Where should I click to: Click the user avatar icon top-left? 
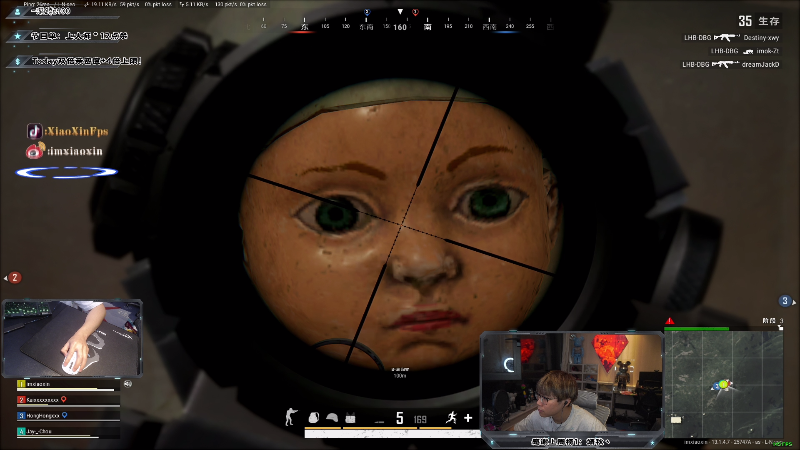(18, 11)
